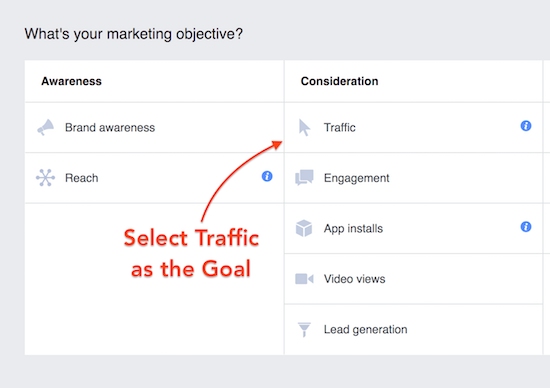This screenshot has width=550, height=388.
Task: Click the Consideration column header
Action: point(340,81)
